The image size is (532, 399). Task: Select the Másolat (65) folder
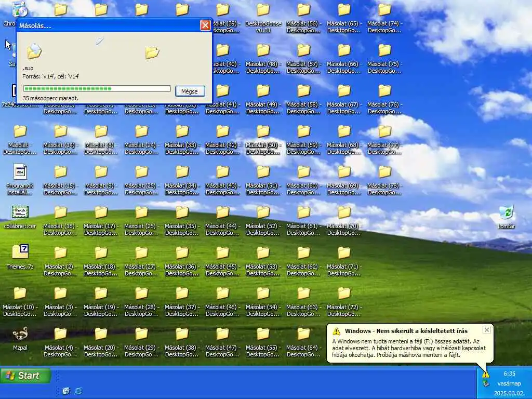coord(344,17)
